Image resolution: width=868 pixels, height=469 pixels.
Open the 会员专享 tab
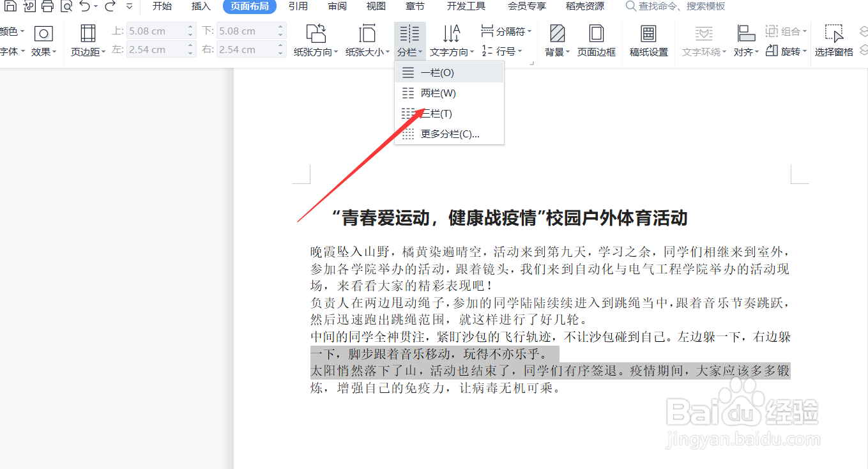click(x=527, y=6)
